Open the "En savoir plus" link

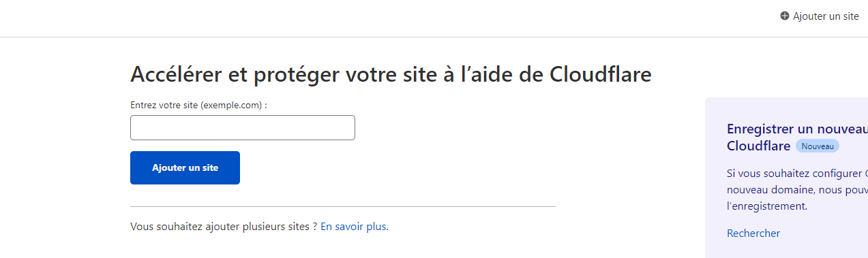point(353,226)
